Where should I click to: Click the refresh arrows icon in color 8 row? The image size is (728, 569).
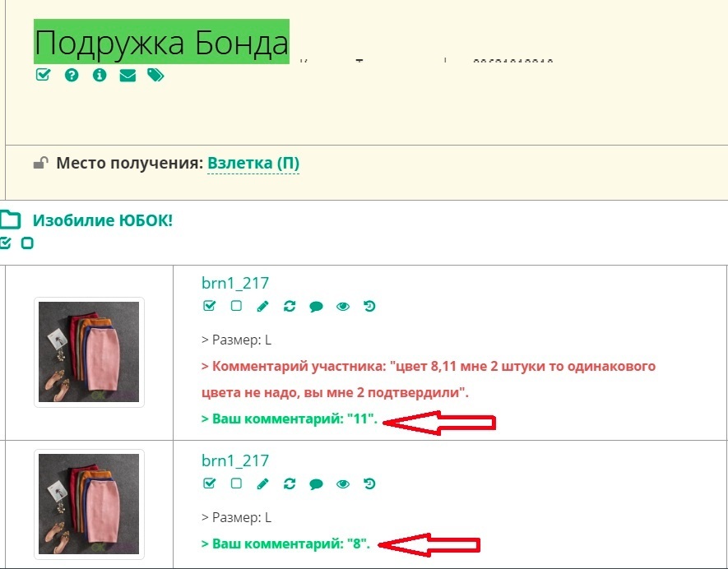[290, 484]
